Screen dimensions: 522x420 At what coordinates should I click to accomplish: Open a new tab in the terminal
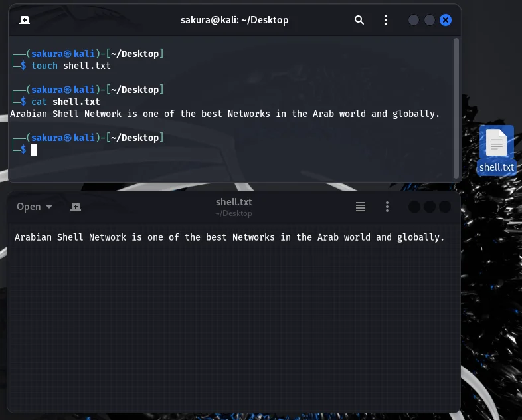[25, 20]
